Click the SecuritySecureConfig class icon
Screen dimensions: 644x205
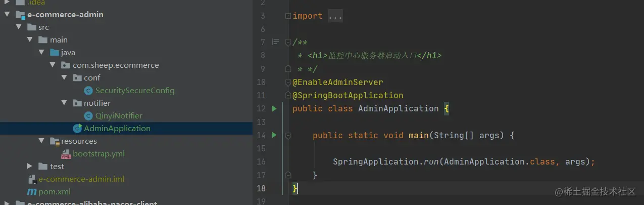(88, 91)
